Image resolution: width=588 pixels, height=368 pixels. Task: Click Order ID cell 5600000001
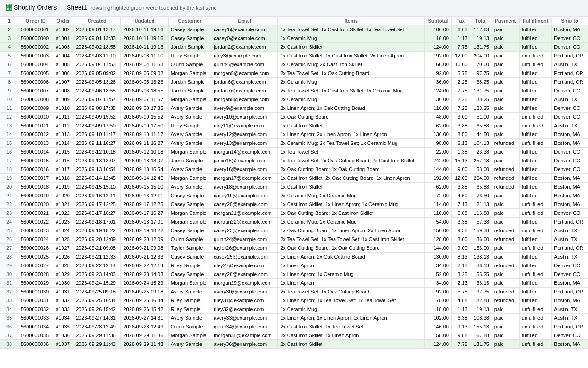(35, 29)
